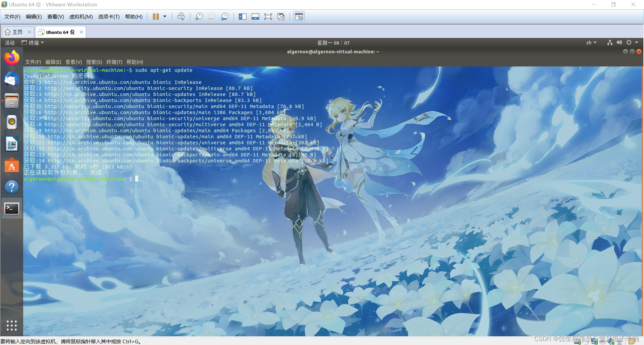
Task: Open the 选项卡(T) menu
Action: coord(109,17)
